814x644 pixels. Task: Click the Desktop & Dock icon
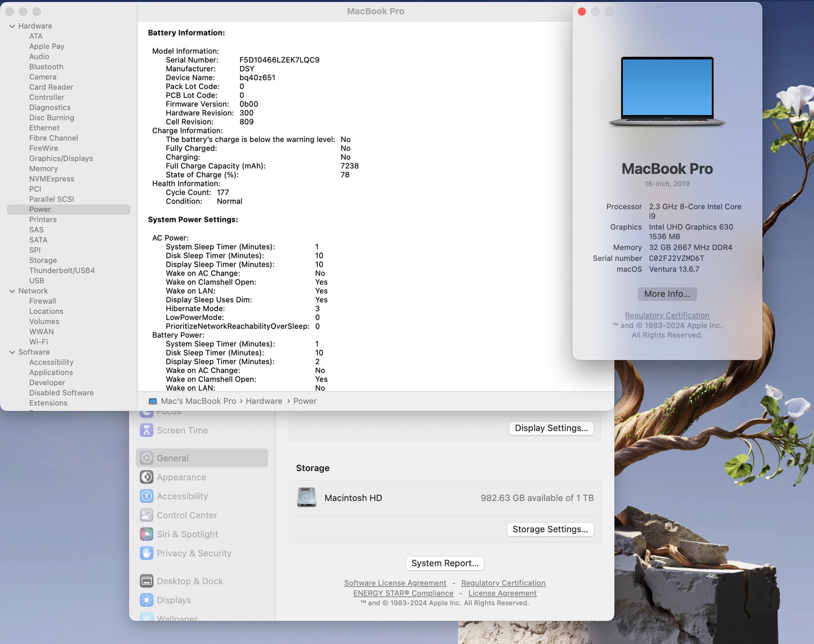coord(146,581)
